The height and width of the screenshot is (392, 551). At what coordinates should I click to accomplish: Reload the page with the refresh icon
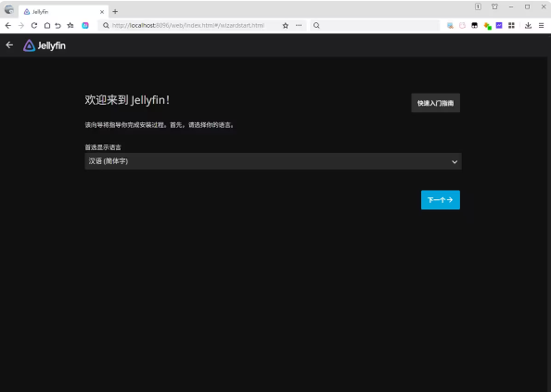click(34, 26)
